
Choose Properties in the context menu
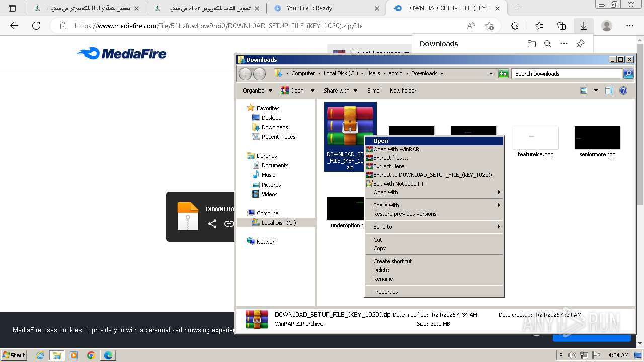point(434,292)
